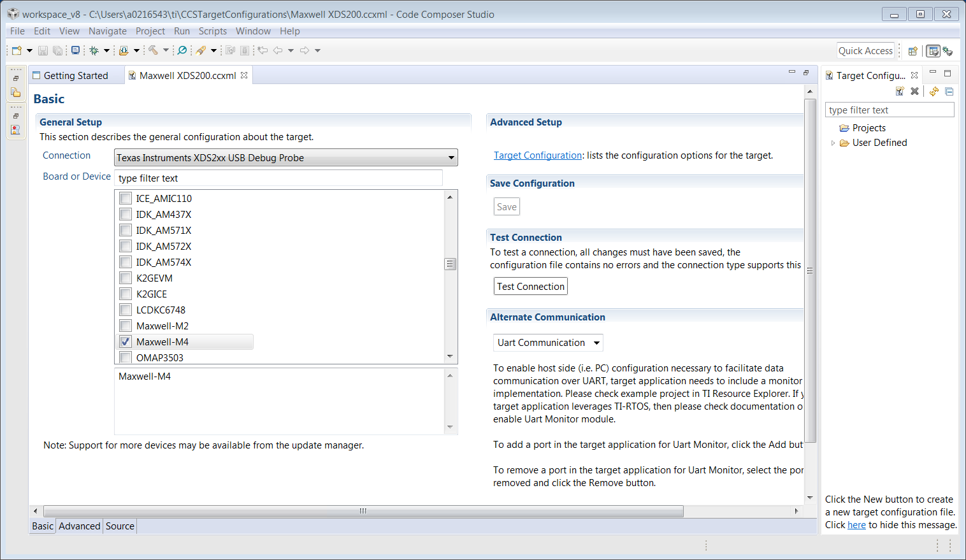Focus the Quick Access search box
The height and width of the screenshot is (560, 966).
click(865, 51)
